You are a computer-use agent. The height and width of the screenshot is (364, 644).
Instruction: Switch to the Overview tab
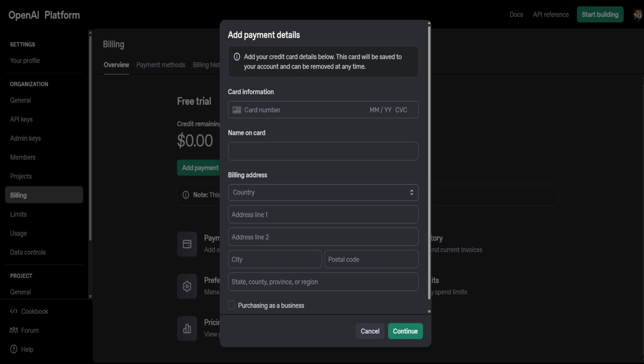coord(116,65)
